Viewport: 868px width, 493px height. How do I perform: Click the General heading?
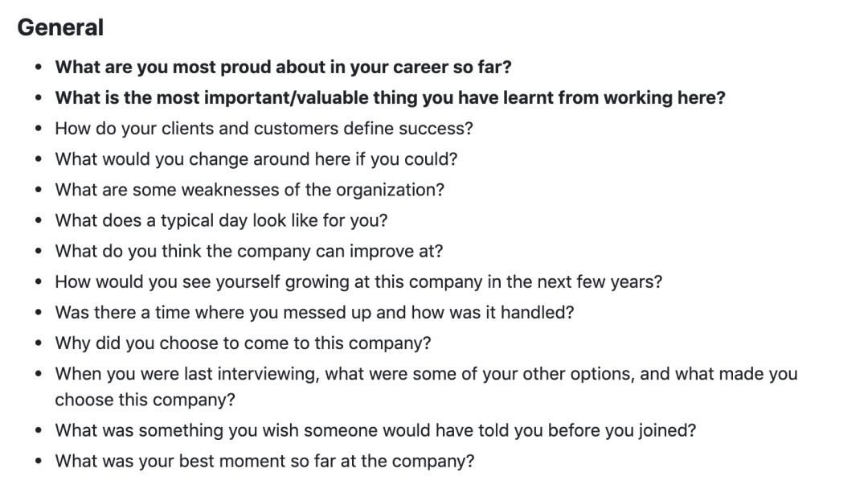60,27
